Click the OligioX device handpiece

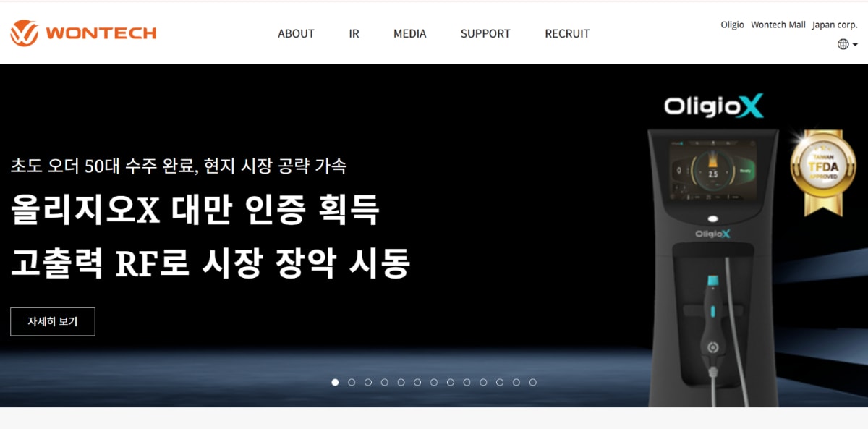pos(712,326)
